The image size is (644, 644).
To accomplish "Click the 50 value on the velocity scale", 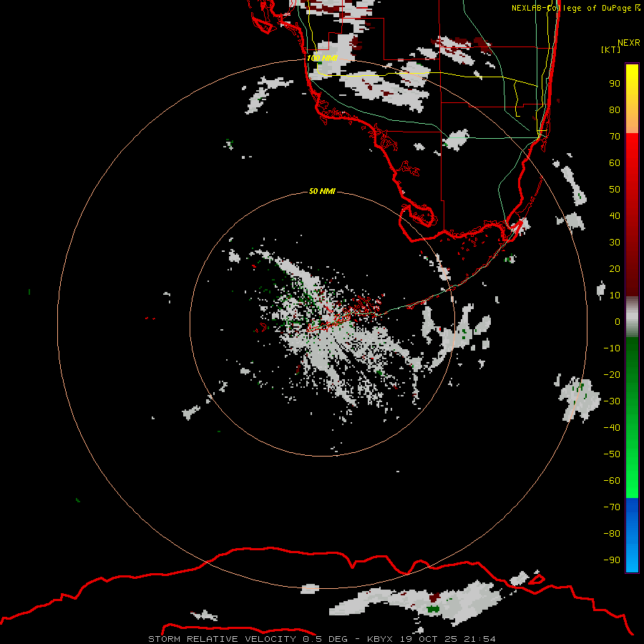I will pos(615,190).
